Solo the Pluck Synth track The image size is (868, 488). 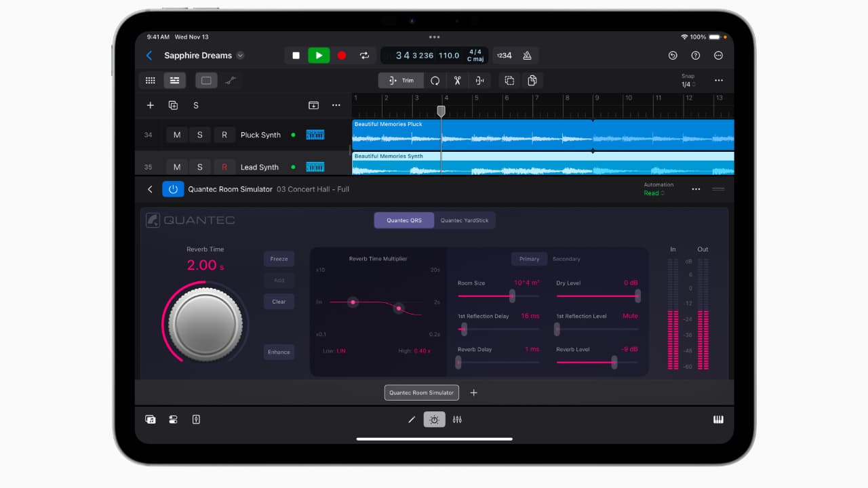tap(199, 135)
